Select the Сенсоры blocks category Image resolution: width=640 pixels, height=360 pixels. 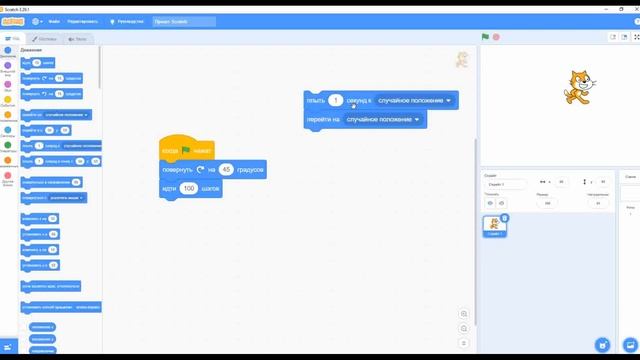pos(8,132)
